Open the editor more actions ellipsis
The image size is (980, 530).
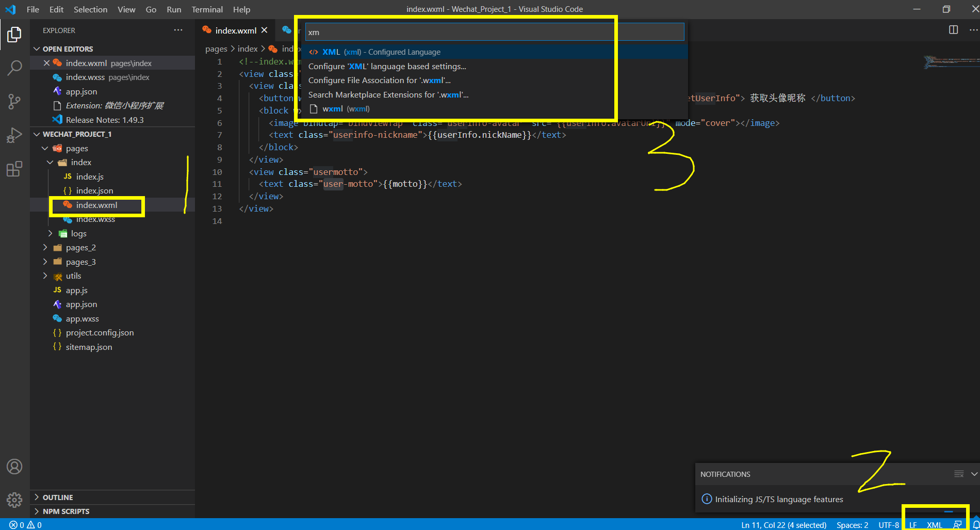coord(973,30)
